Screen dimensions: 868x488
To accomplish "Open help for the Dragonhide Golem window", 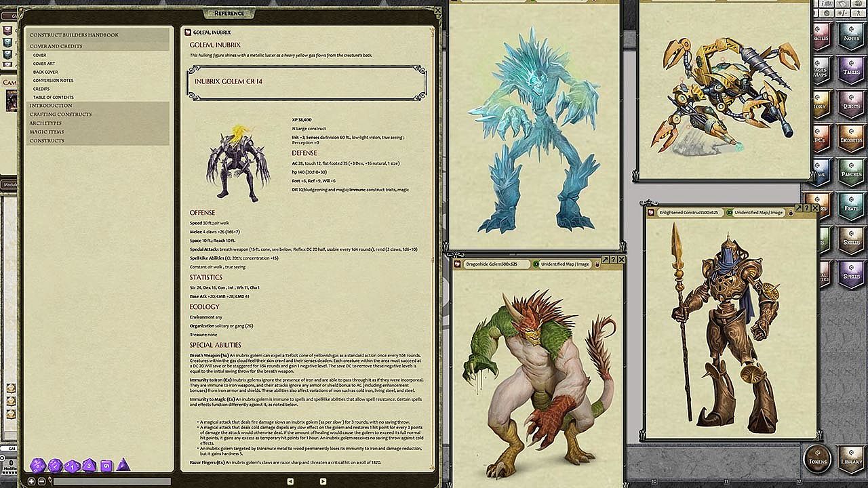I will point(614,260).
